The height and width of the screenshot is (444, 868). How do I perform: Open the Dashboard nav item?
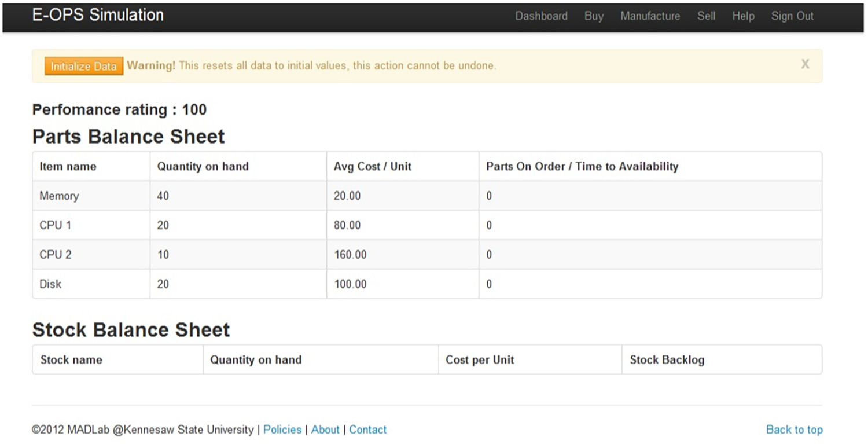click(541, 16)
